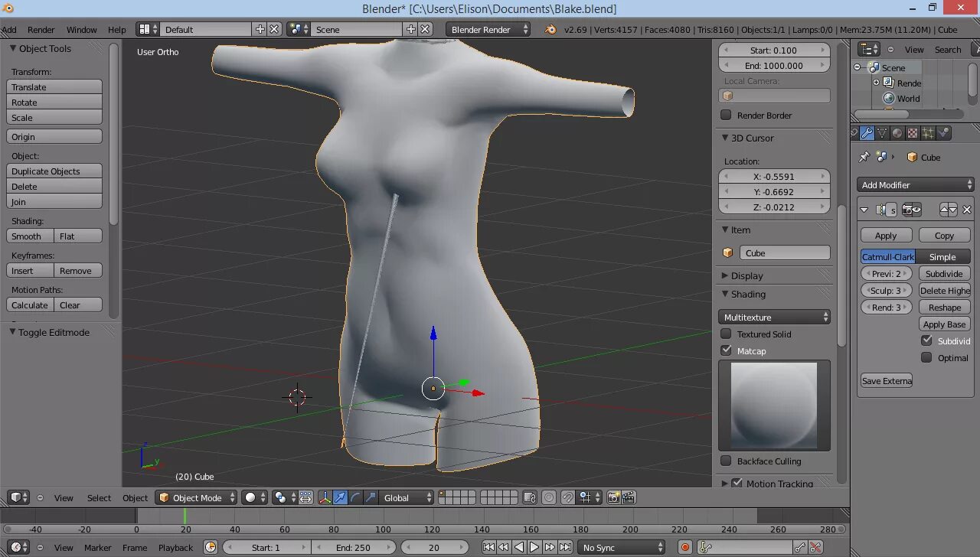Click the automatic keyframe record button
The width and height of the screenshot is (980, 557).
pos(685,547)
